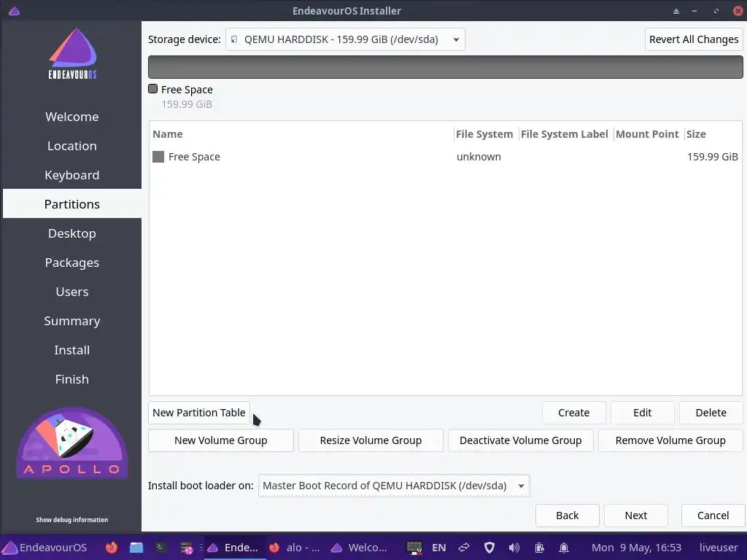Open the Storage device dropdown
The height and width of the screenshot is (560, 747).
click(345, 39)
